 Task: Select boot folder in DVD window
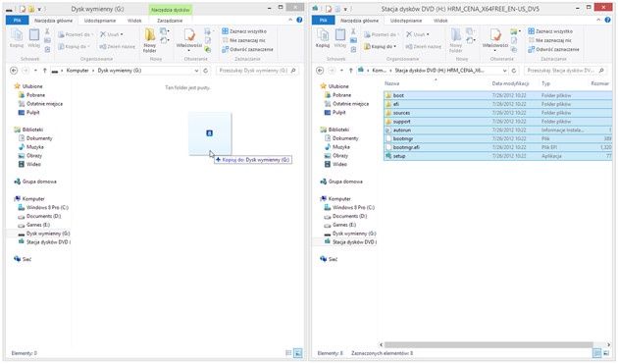(x=497, y=95)
